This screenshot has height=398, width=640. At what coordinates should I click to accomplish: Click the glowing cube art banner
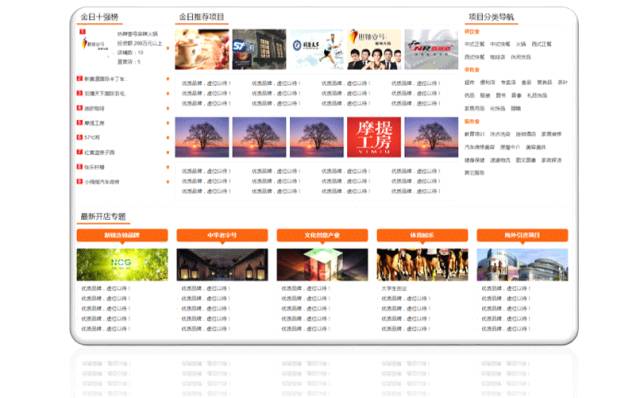pos(322,265)
